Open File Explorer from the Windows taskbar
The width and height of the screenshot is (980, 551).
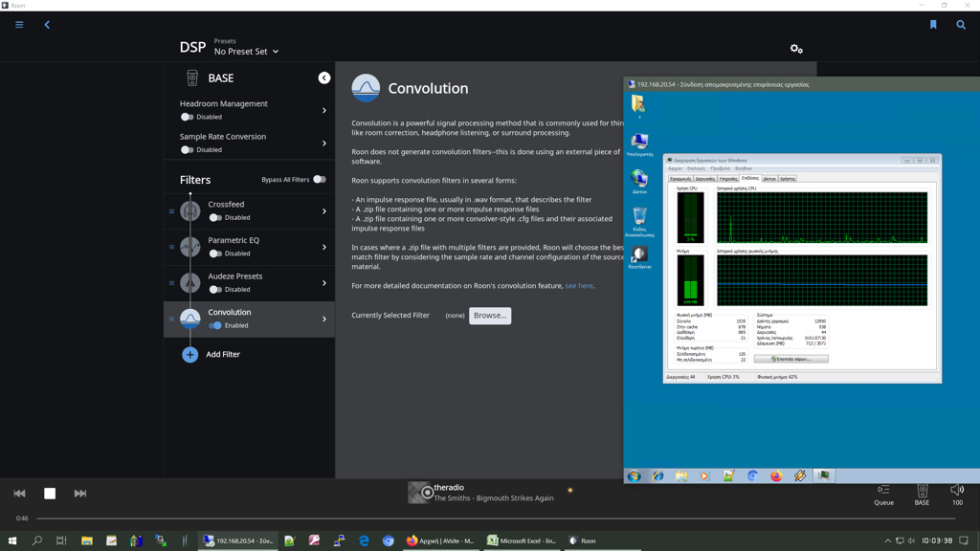[87, 541]
